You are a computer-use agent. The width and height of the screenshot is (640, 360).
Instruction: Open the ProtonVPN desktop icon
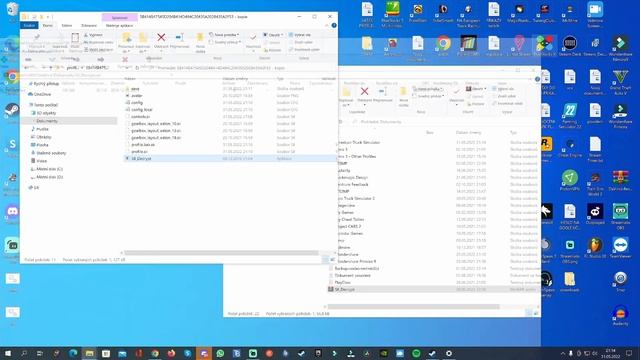click(x=570, y=178)
